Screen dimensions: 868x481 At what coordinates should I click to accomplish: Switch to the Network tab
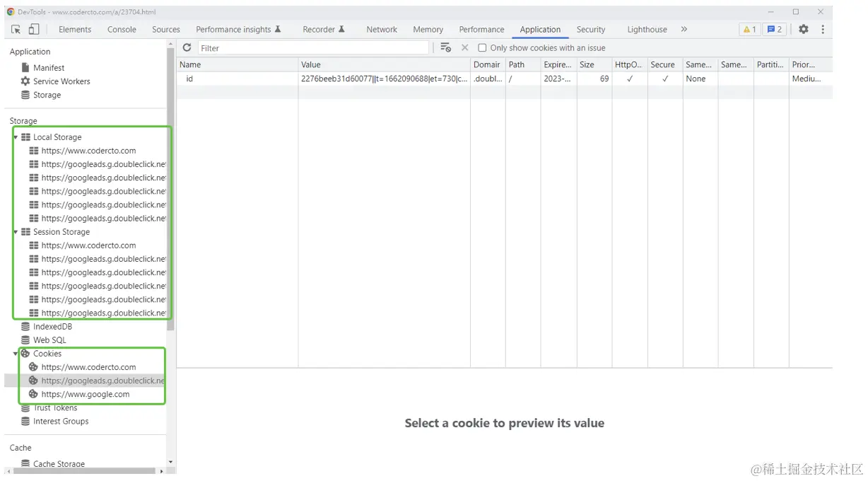click(x=382, y=29)
